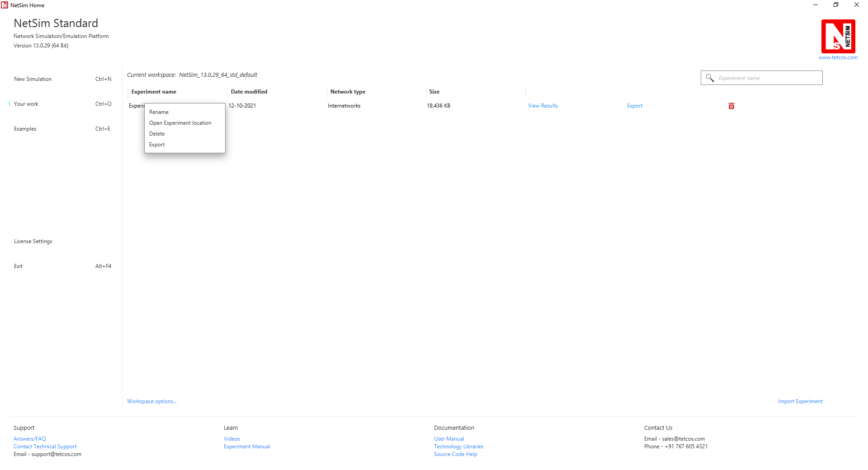Open Workspace options link
The height and width of the screenshot is (470, 868).
click(152, 401)
